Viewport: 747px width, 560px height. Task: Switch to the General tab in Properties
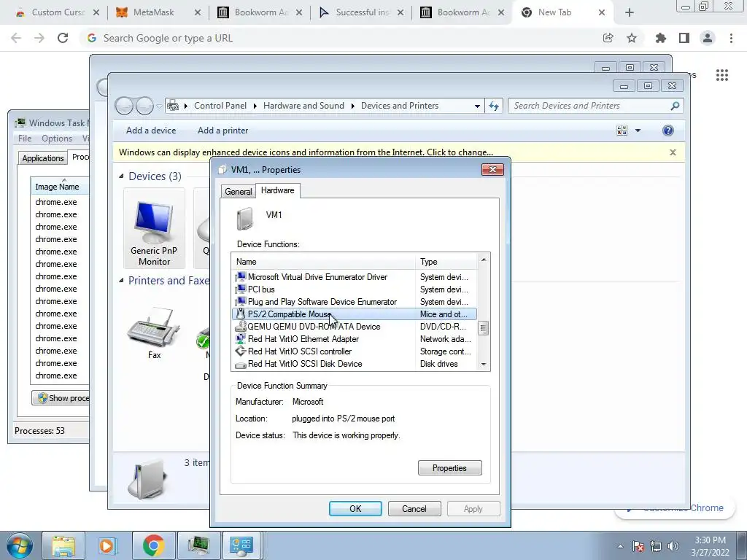[238, 192]
